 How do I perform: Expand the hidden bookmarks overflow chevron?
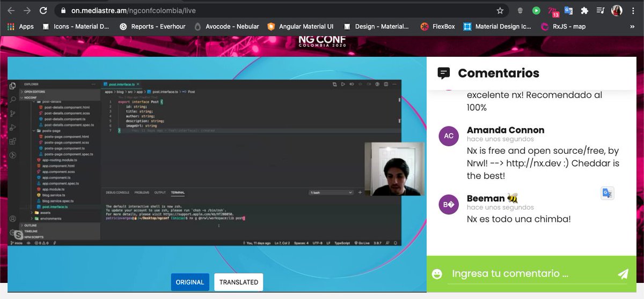632,26
